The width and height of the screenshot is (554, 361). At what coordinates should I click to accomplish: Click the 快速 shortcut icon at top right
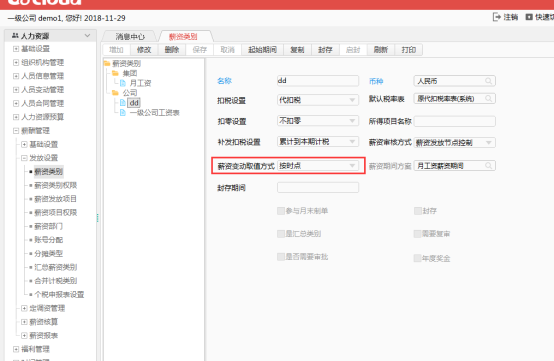click(529, 17)
